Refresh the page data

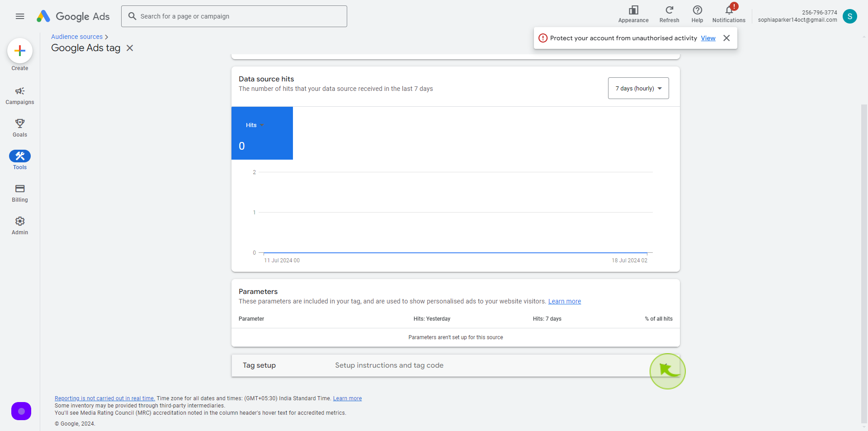pyautogui.click(x=669, y=14)
